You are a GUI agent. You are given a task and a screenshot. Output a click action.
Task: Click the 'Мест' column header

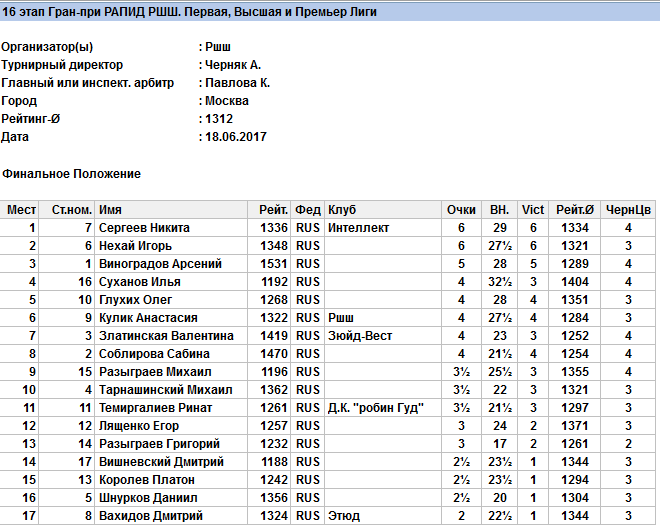point(21,210)
